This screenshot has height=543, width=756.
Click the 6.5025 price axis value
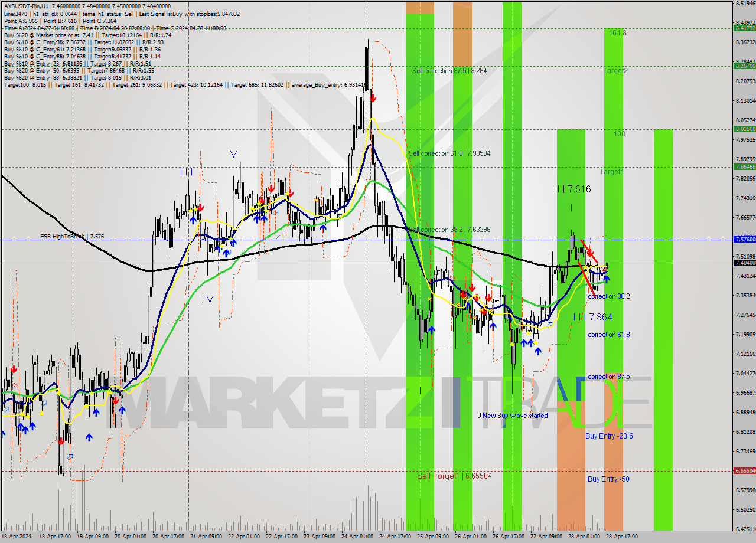[745, 509]
